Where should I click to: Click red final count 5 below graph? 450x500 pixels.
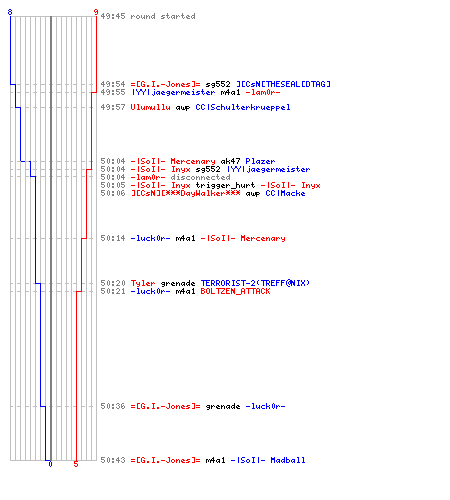pyautogui.click(x=76, y=464)
